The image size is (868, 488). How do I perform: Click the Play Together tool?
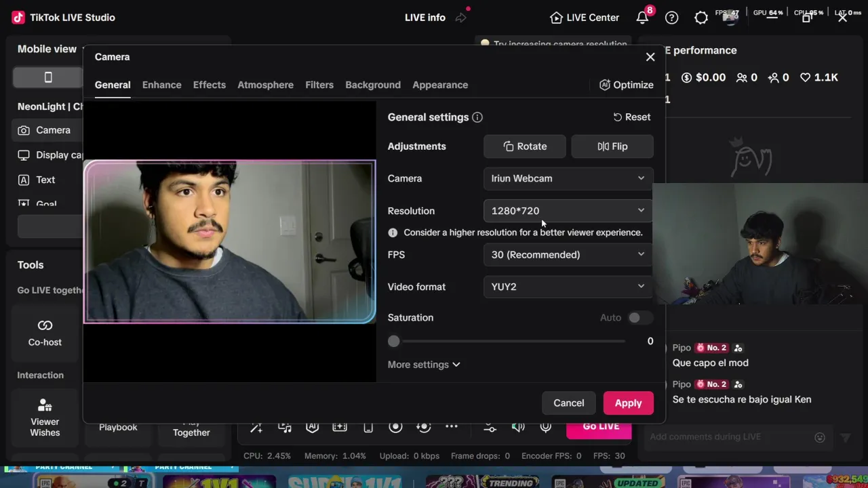pyautogui.click(x=191, y=428)
